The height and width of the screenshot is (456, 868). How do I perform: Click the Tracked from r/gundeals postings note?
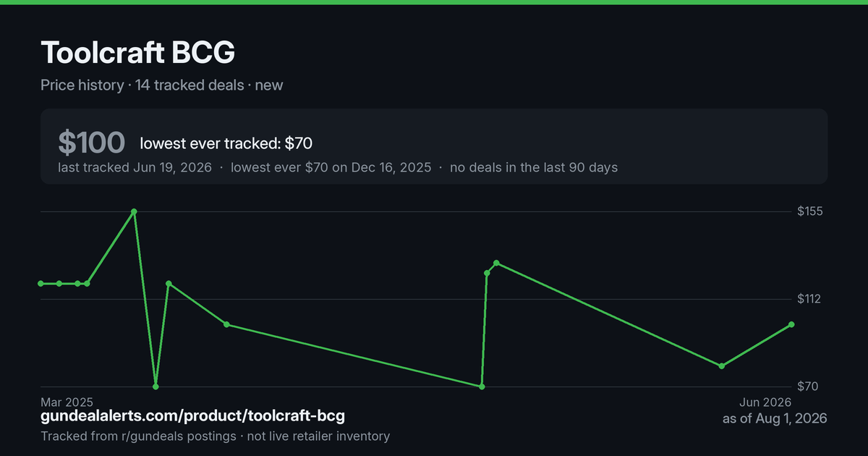point(138,436)
